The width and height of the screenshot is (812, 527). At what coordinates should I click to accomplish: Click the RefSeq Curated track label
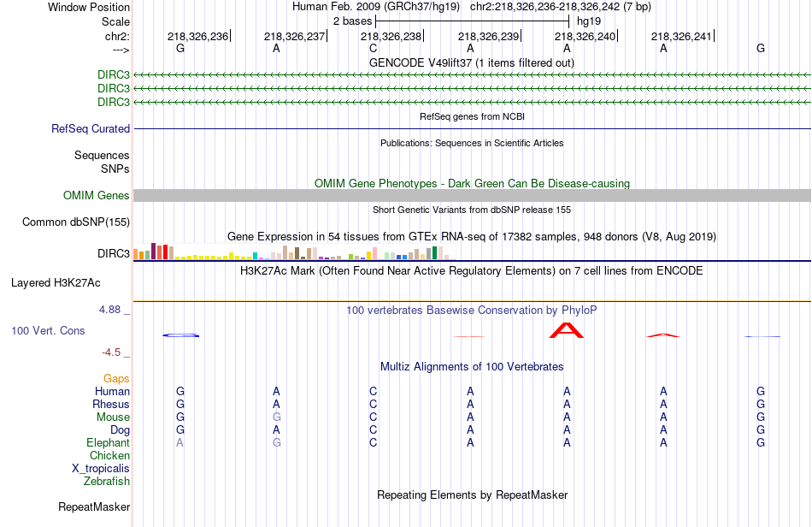(x=91, y=128)
